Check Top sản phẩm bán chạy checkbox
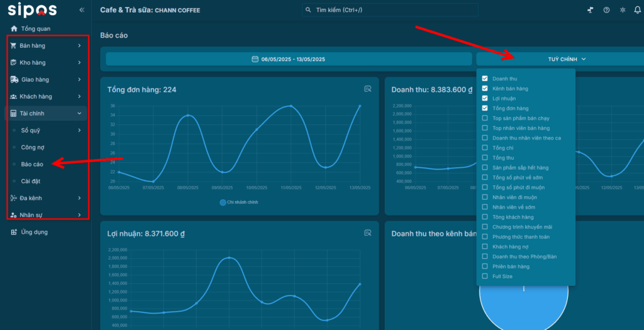Screen dimensions: 644x330 point(485,118)
